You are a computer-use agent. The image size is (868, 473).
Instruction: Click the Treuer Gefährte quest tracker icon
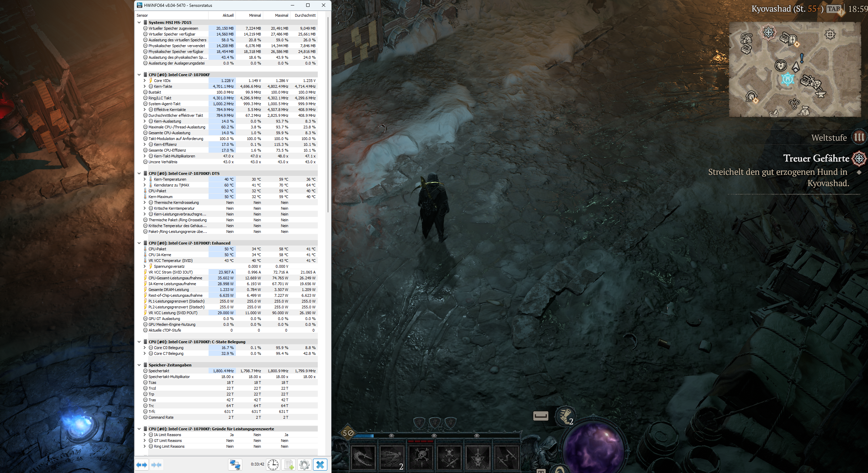859,158
